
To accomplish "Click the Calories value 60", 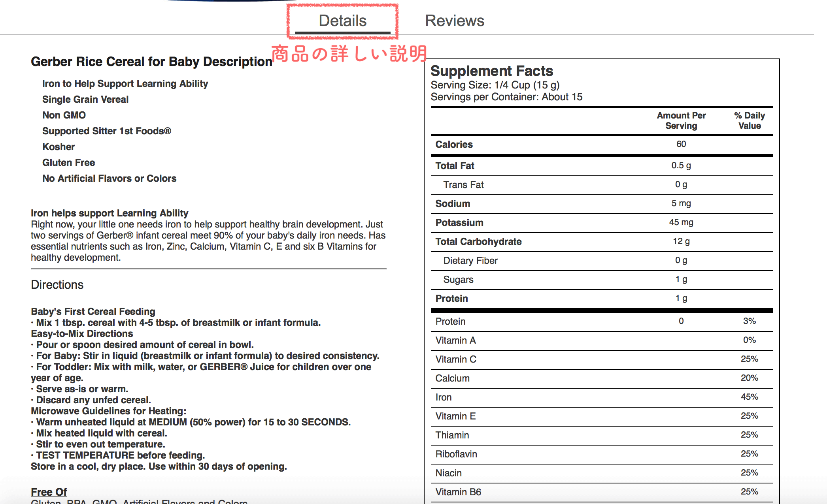I will click(681, 144).
